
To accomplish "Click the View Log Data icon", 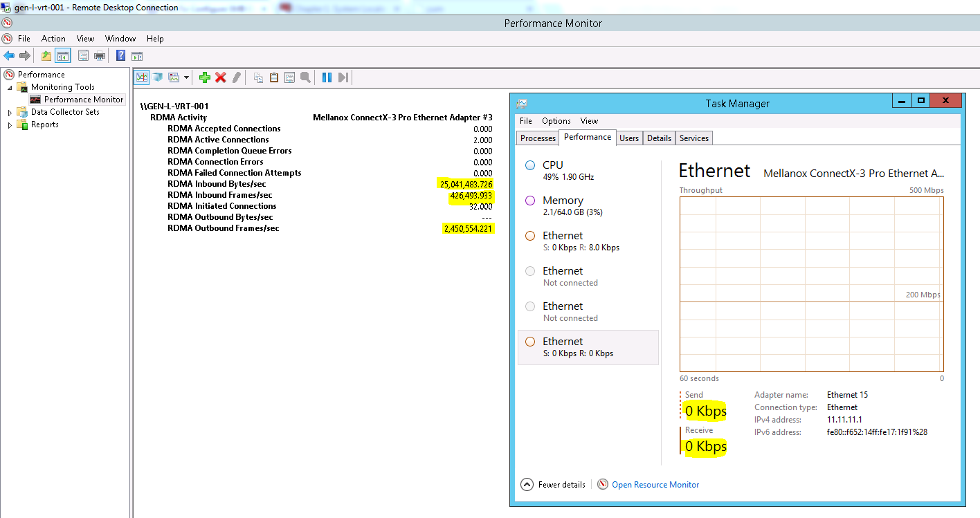I will [x=158, y=77].
